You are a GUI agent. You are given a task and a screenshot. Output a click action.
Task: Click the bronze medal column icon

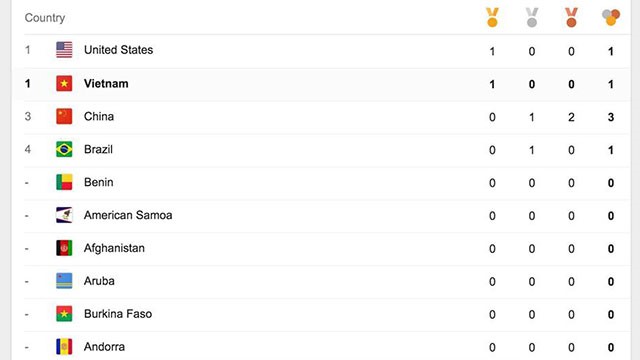[571, 18]
